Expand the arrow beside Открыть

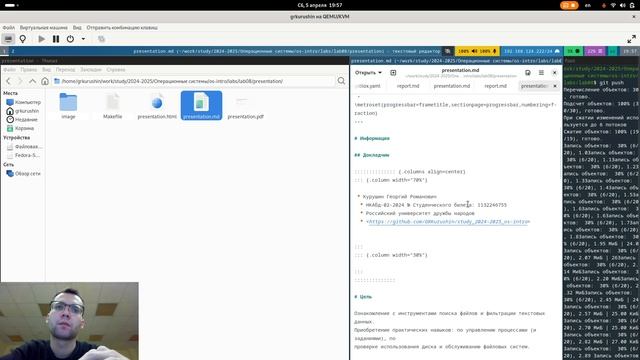[x=380, y=73]
